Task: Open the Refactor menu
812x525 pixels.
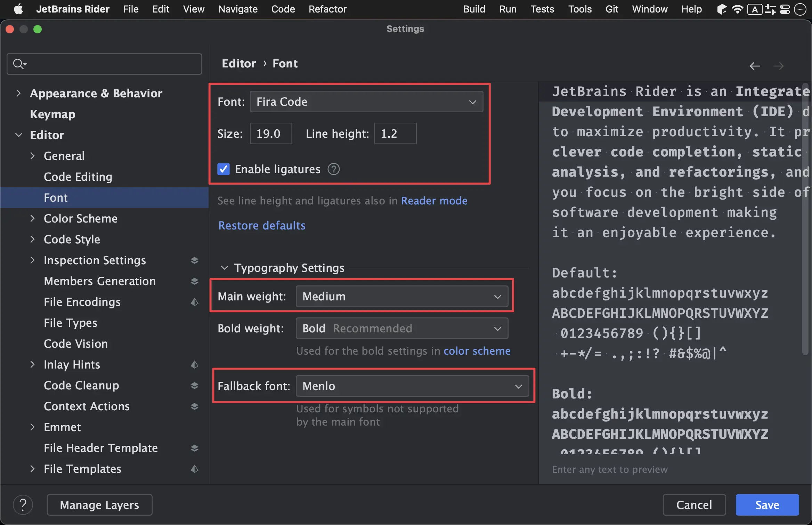Action: coord(327,9)
